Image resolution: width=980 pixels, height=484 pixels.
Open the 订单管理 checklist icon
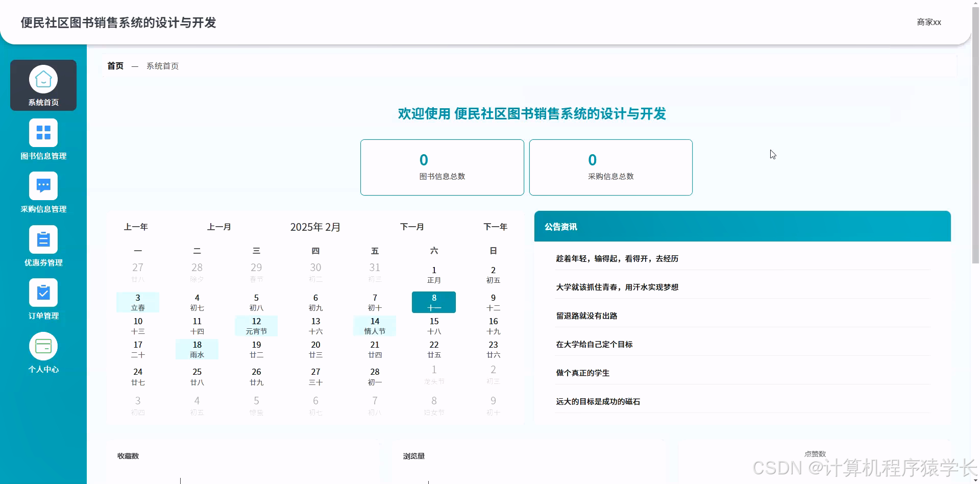[43, 293]
